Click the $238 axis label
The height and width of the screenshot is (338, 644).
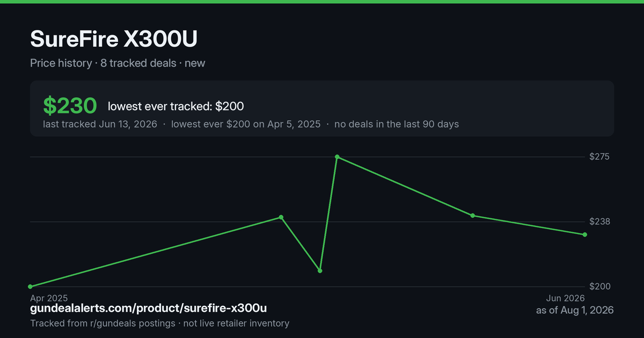pyautogui.click(x=600, y=222)
